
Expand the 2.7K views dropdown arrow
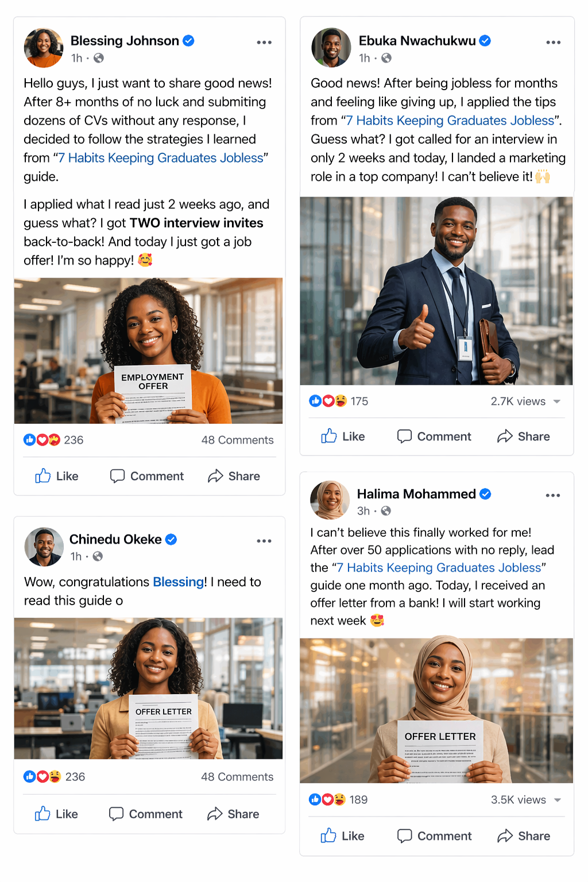[556, 401]
